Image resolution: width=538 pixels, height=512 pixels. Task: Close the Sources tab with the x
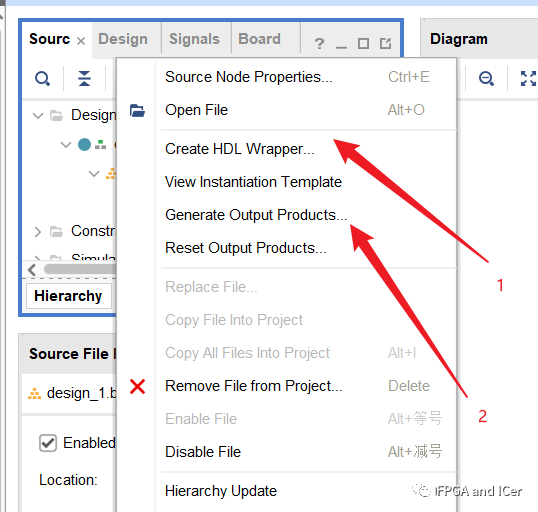tap(81, 41)
